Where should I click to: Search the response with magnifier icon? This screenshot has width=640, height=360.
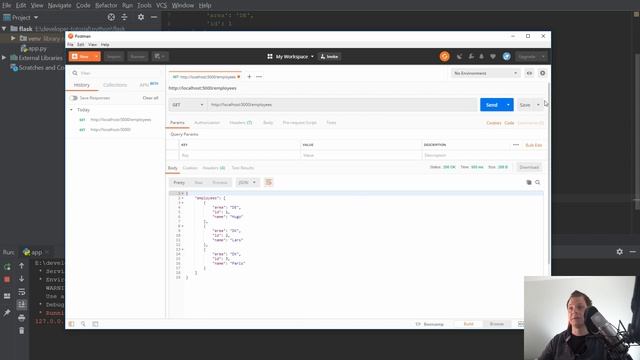click(538, 182)
